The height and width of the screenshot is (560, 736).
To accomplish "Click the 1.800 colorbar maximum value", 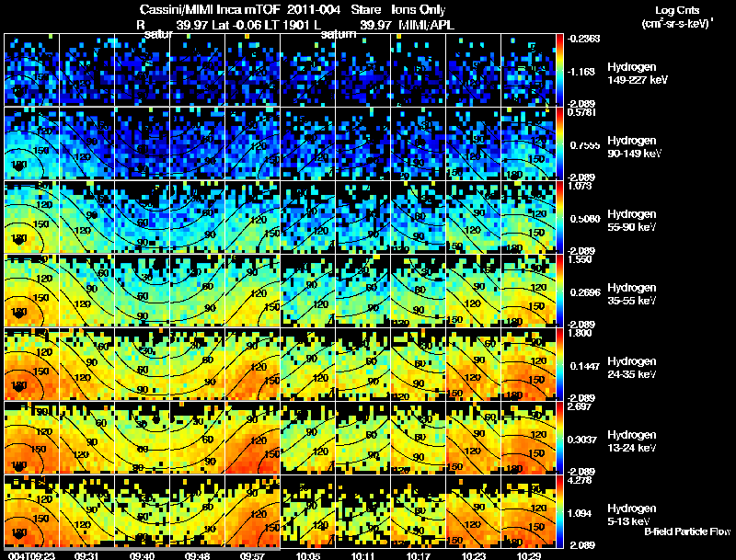I will coord(580,334).
